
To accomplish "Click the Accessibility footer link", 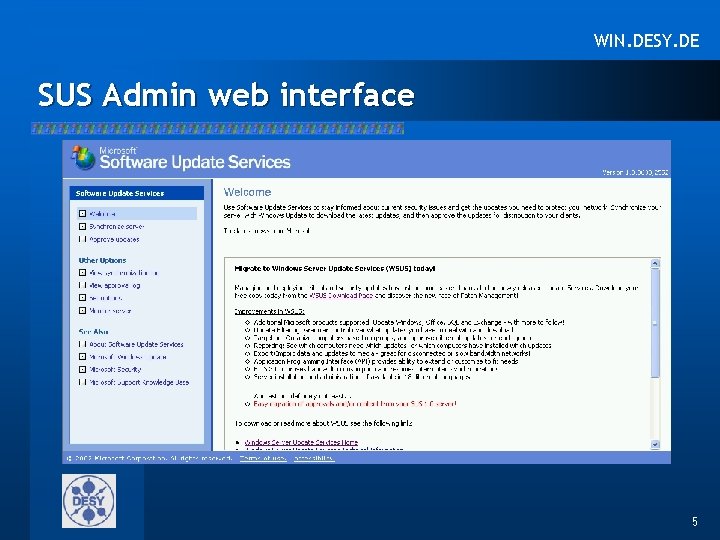I will [x=314, y=458].
